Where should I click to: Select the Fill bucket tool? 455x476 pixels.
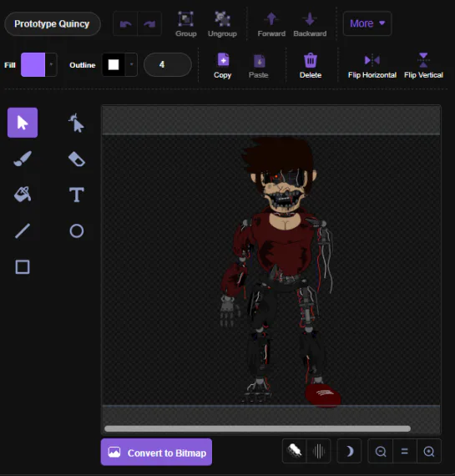(x=23, y=195)
